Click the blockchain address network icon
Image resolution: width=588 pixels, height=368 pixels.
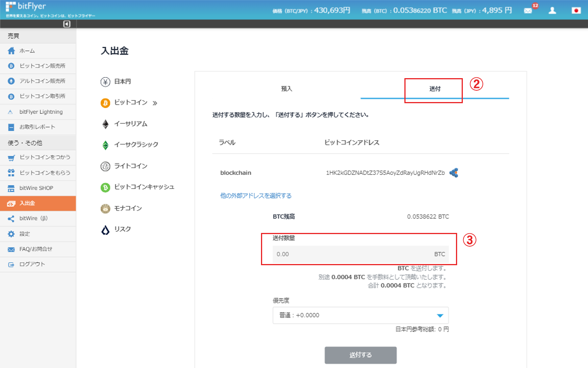click(x=454, y=173)
